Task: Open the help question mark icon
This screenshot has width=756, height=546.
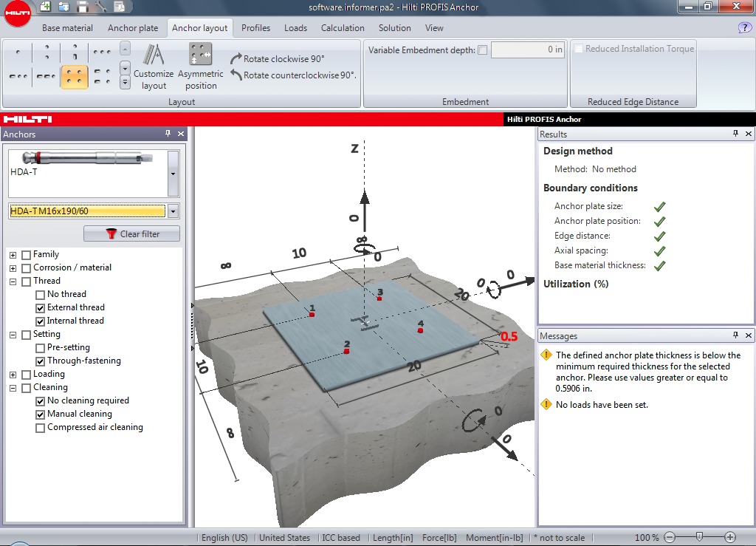Action: [745, 28]
